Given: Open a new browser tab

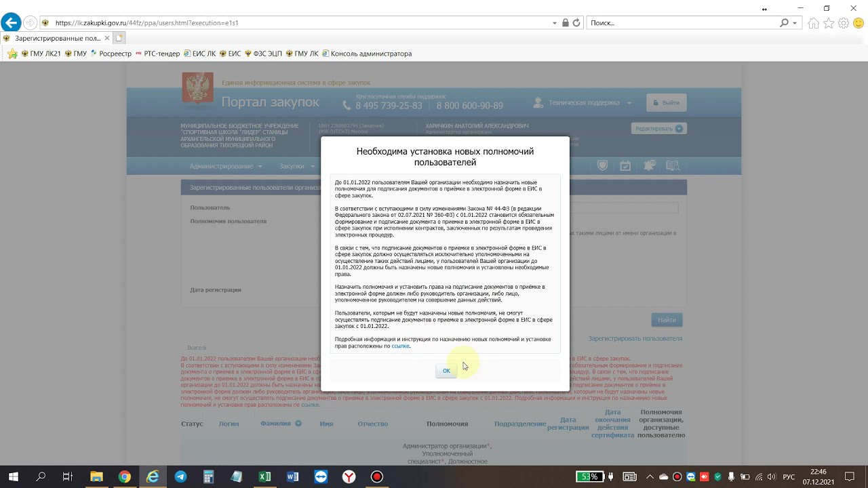Looking at the screenshot, I should tap(119, 38).
